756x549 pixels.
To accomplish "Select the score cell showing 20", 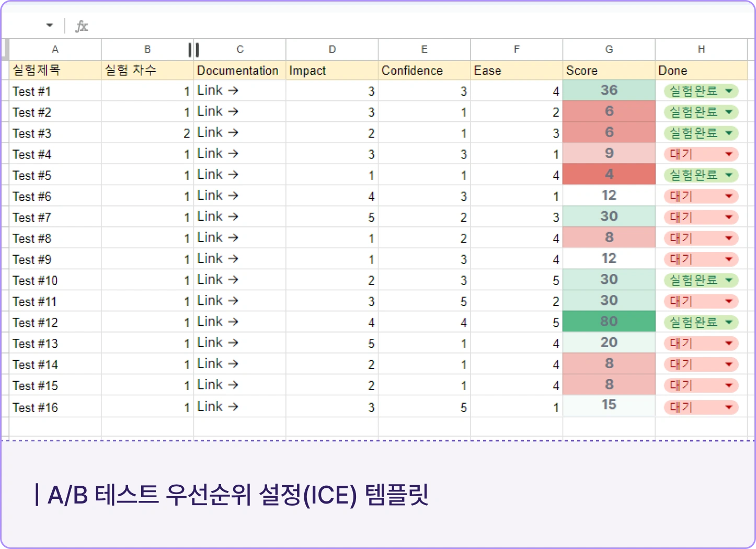I will (609, 342).
